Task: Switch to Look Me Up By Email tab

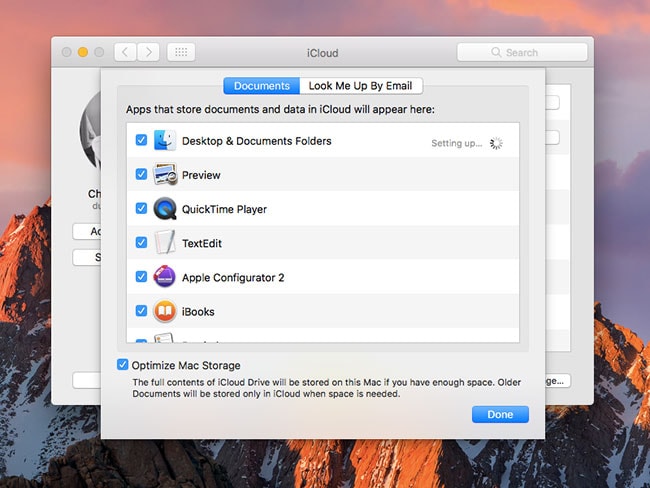Action: point(361,86)
